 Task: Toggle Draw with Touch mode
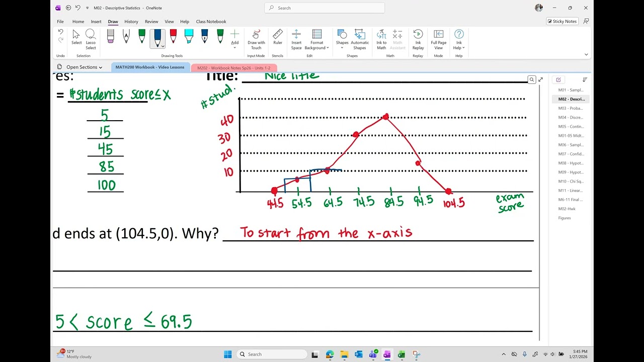256,39
